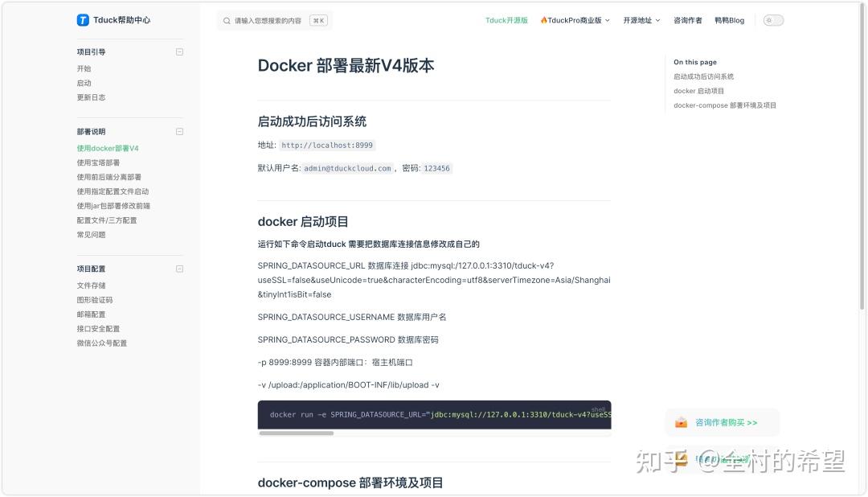This screenshot has height=497, width=868.
Task: Open 微信公众号配置 page
Action: coord(102,343)
